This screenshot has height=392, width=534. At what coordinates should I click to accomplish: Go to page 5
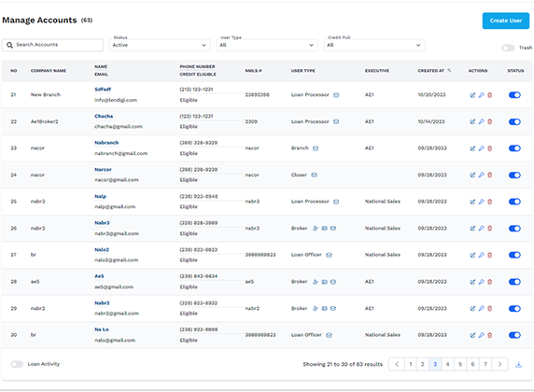[x=460, y=364]
